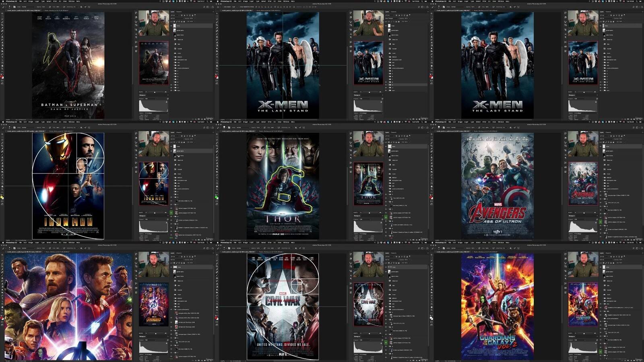Click the Navigator zoom slider in the Guardians window
The width and height of the screenshot is (644, 362).
coord(584,333)
